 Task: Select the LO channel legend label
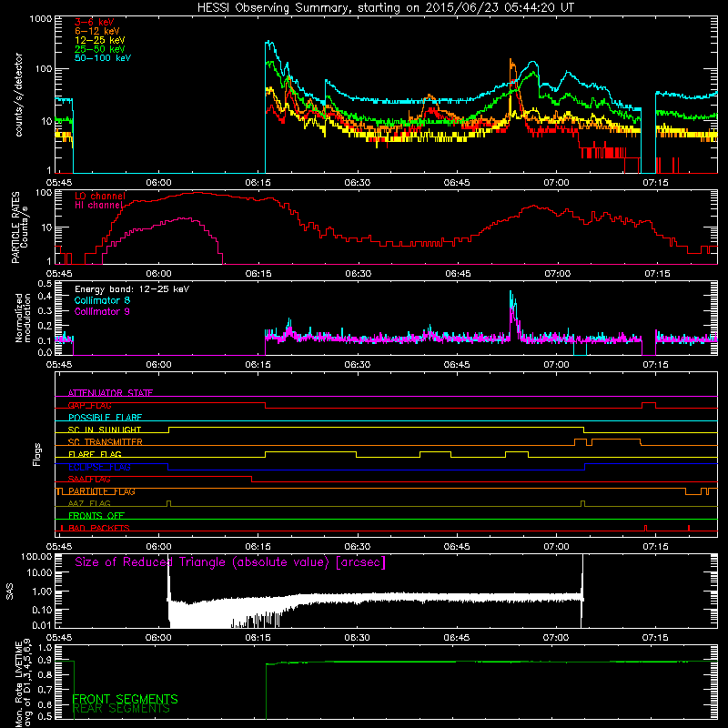tap(100, 196)
